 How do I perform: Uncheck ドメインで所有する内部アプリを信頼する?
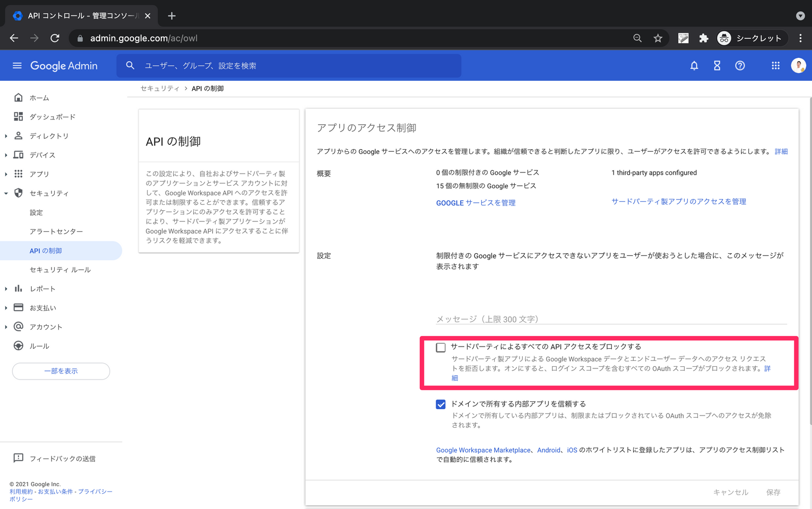tap(440, 404)
